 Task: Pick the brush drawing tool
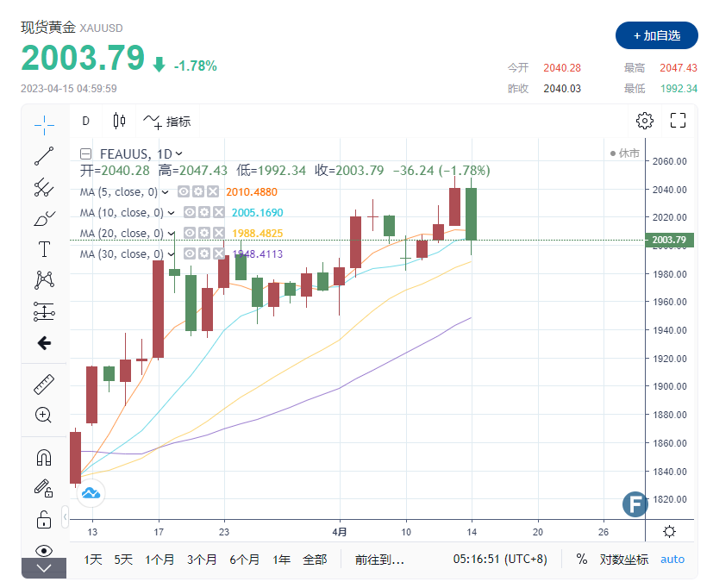click(x=44, y=218)
